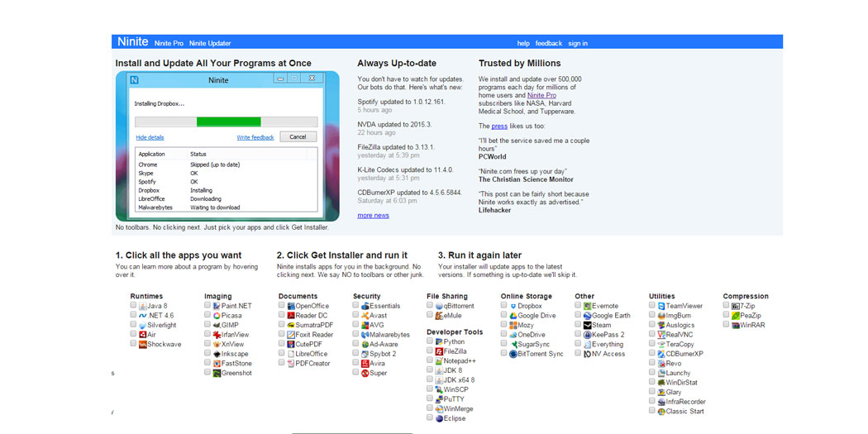The height and width of the screenshot is (434, 868).
Task: Enable the LibreOffice checkbox
Action: point(282,354)
